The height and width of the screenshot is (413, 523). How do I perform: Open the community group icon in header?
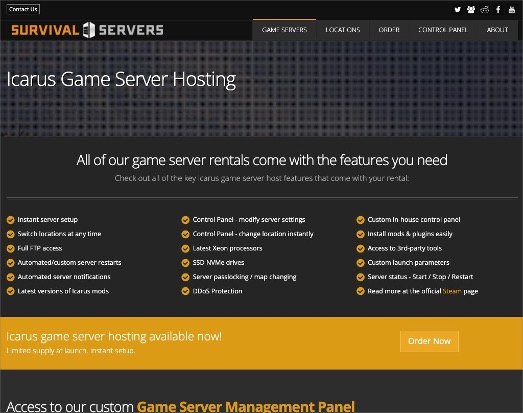point(471,10)
